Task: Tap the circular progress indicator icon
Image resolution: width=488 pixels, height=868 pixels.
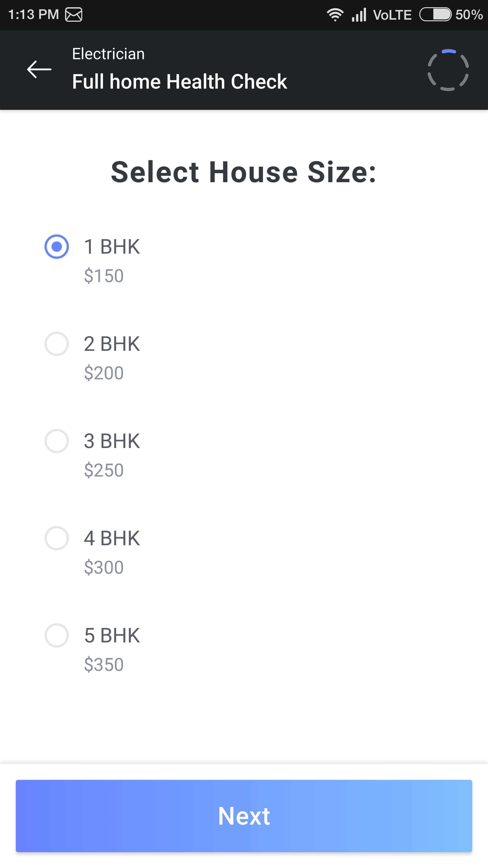Action: (448, 70)
